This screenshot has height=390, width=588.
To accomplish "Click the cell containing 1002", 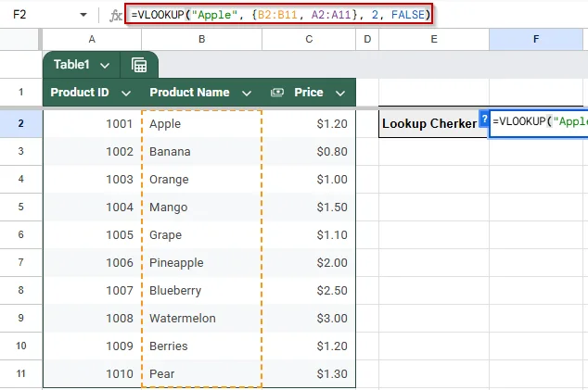I will 92,151.
